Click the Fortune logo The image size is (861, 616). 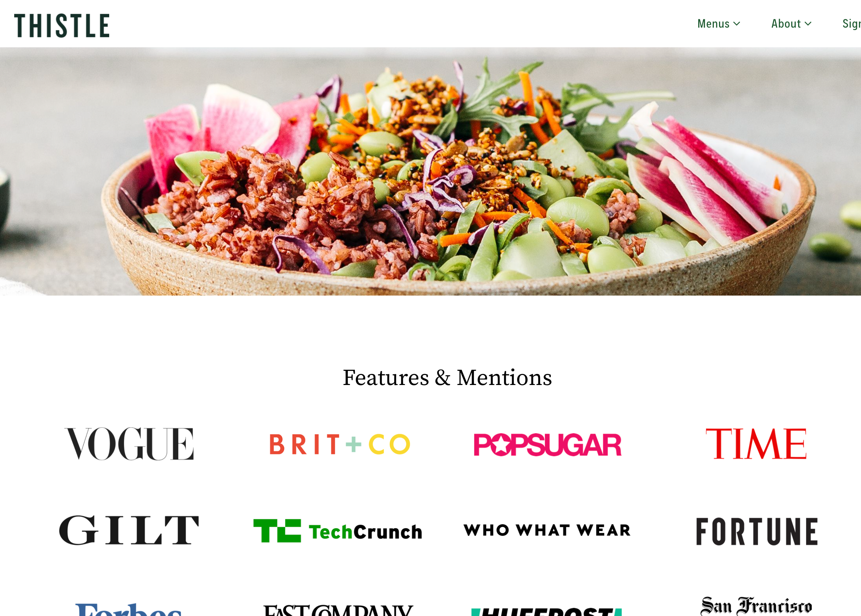[x=757, y=531]
